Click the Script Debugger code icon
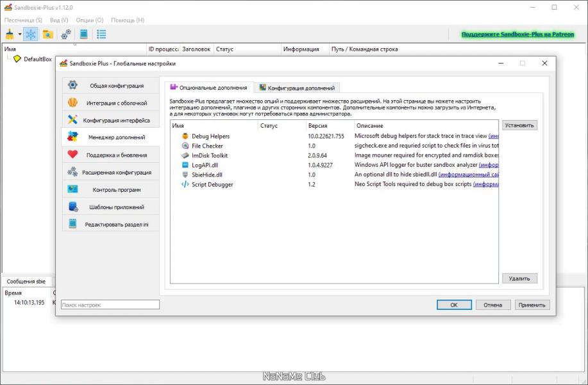 click(185, 184)
